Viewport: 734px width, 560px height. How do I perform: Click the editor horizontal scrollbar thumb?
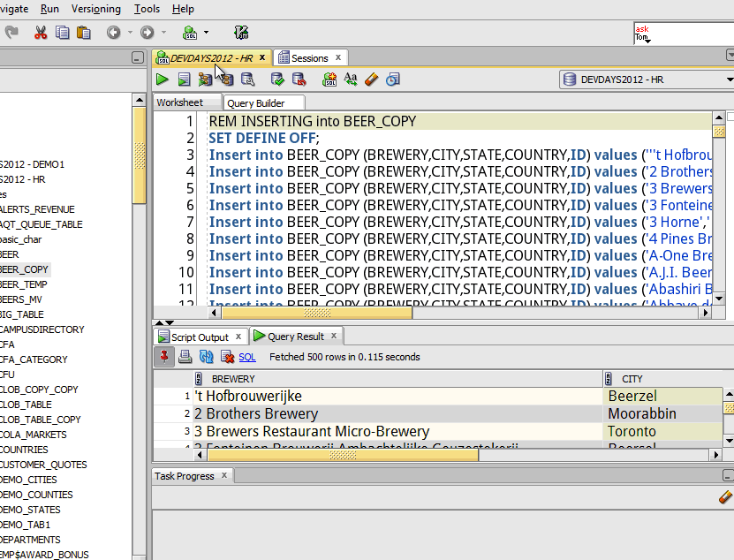tap(317, 313)
